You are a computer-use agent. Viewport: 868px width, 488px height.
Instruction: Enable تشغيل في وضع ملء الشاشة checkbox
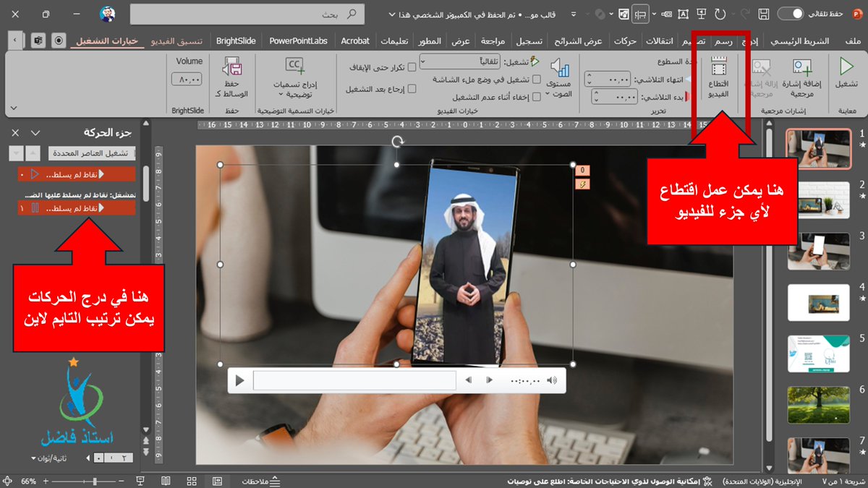pos(536,80)
